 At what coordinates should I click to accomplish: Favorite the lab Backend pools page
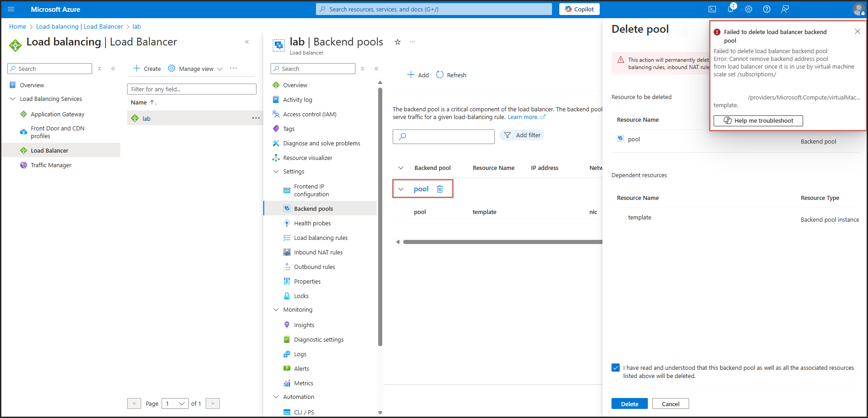(398, 42)
